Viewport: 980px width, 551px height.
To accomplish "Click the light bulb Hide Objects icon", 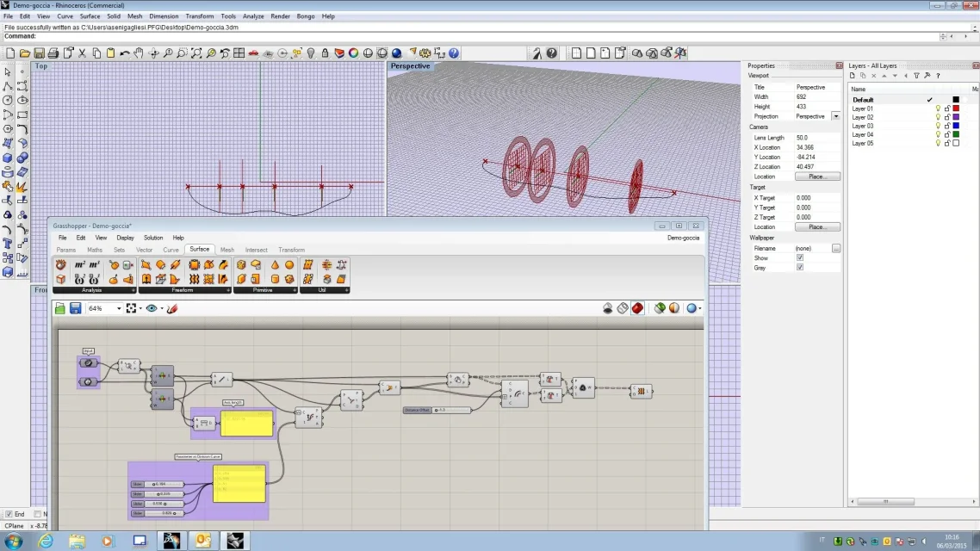I will pos(311,53).
